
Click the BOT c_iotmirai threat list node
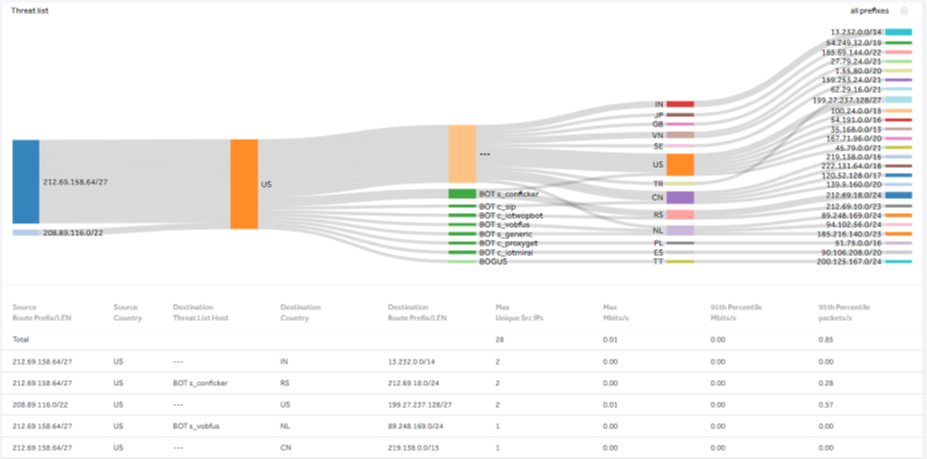[461, 253]
